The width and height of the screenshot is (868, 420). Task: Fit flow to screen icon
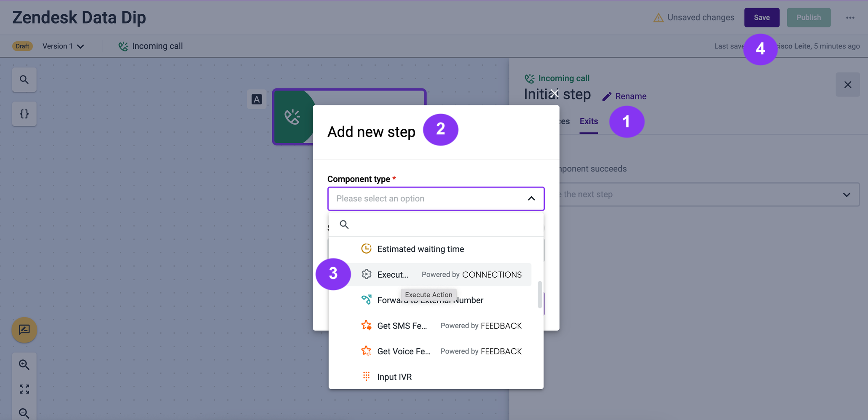pyautogui.click(x=24, y=389)
